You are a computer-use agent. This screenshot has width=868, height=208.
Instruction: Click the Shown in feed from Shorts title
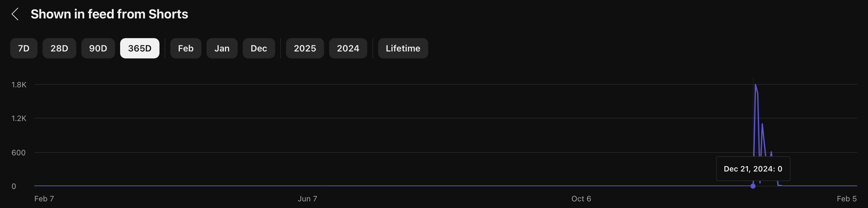109,14
